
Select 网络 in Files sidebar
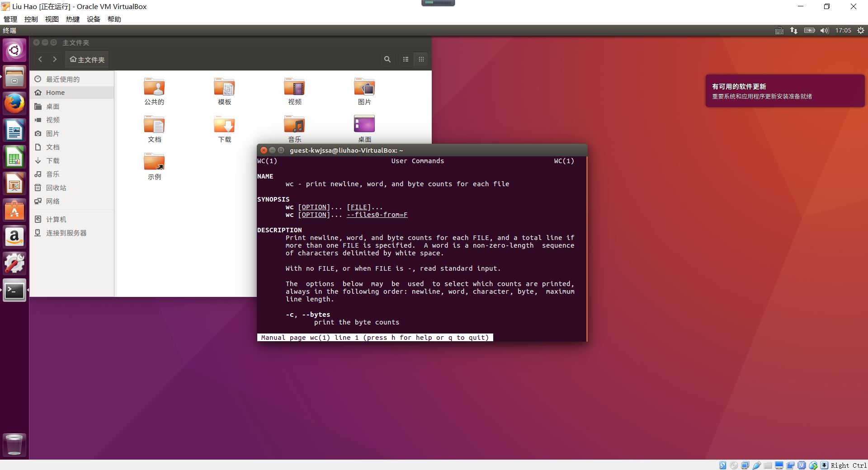(72, 201)
